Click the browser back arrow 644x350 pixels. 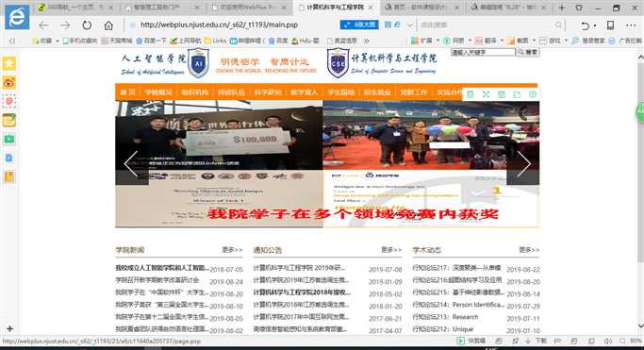43,25
